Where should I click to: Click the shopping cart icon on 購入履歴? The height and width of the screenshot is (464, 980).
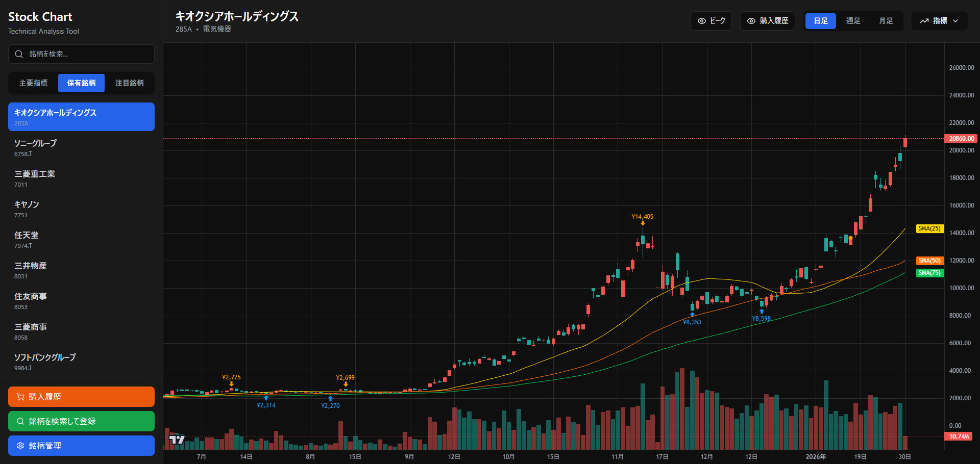tap(20, 397)
